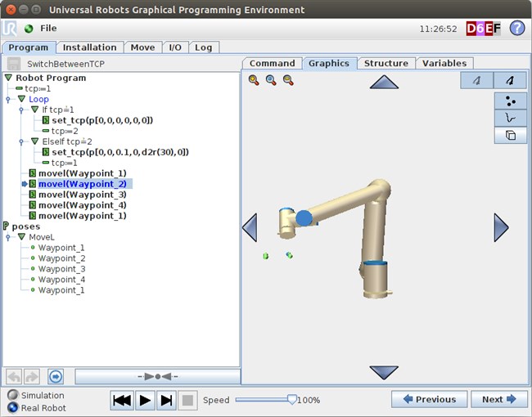Open the I/O tab
The width and height of the screenshot is (532, 417).
coord(175,47)
